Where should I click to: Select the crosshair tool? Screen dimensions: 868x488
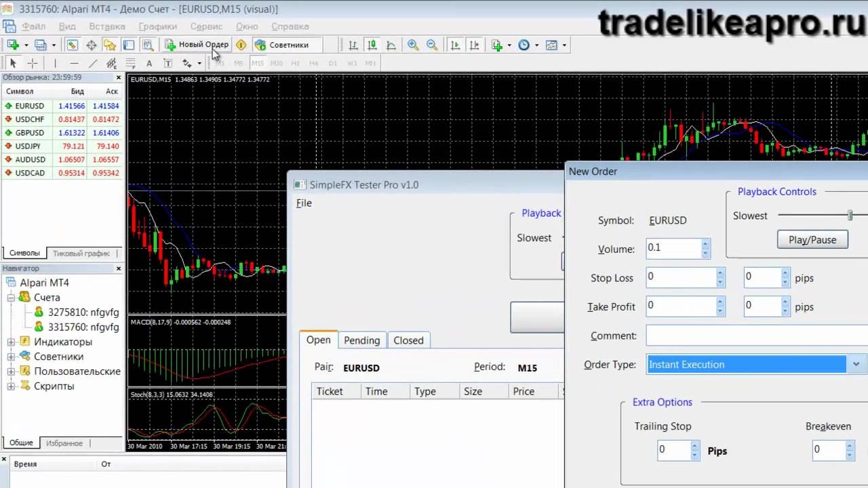pyautogui.click(x=32, y=63)
